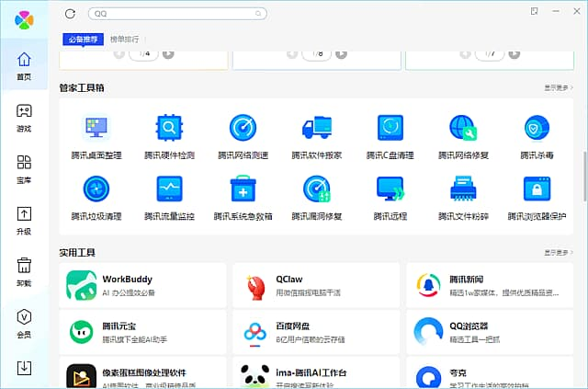This screenshot has width=588, height=389.
Task: Open 腾讯文件粉碎 shredder icon
Action: click(463, 189)
